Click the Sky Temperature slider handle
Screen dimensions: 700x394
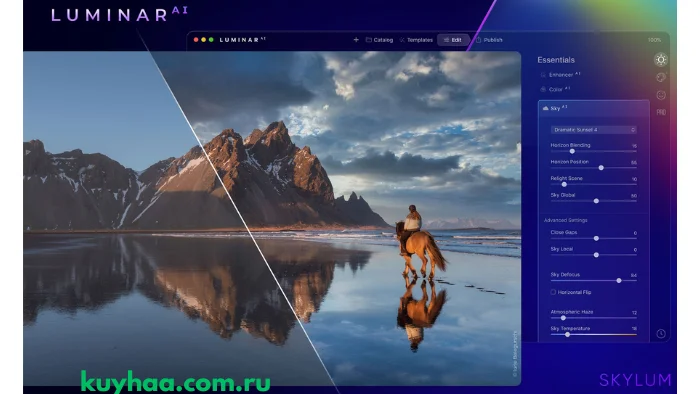click(x=567, y=335)
